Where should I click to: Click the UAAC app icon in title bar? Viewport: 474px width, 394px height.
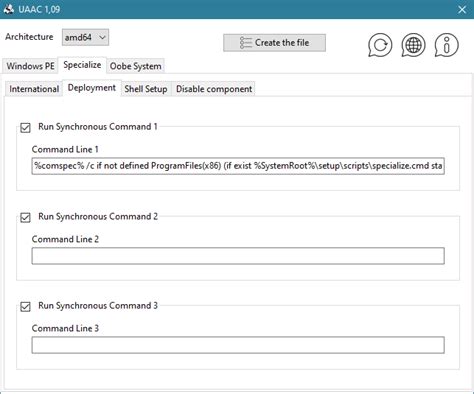tap(9, 9)
